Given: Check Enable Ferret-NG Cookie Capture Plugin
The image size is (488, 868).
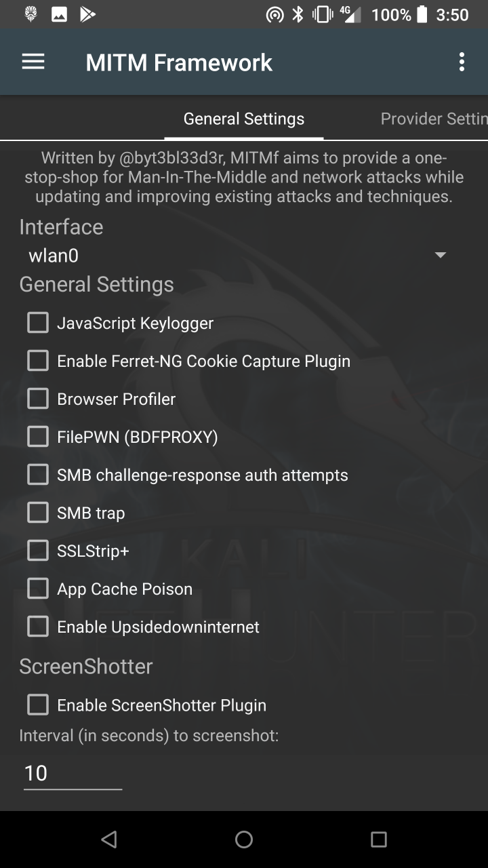Looking at the screenshot, I should tap(38, 361).
